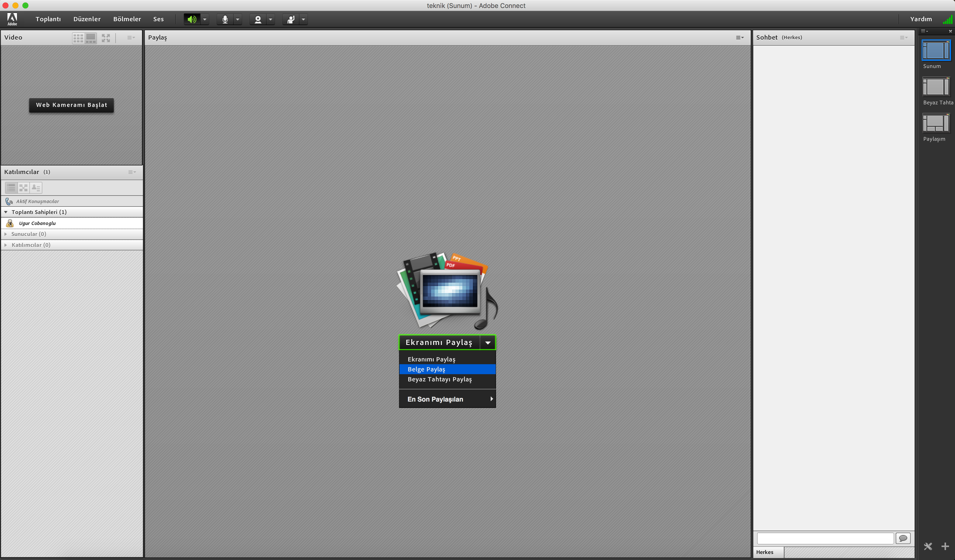Open the microphone options dropdown arrow
The height and width of the screenshot is (560, 955).
238,19
